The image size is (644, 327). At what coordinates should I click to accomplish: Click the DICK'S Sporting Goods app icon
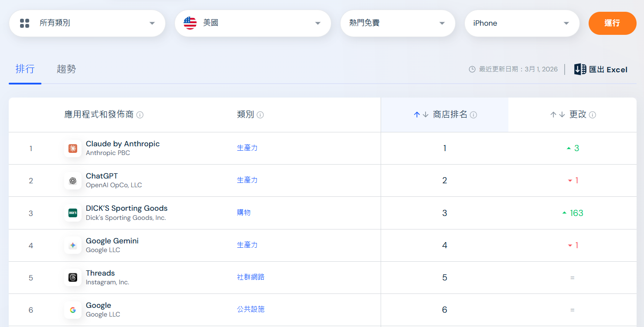73,213
